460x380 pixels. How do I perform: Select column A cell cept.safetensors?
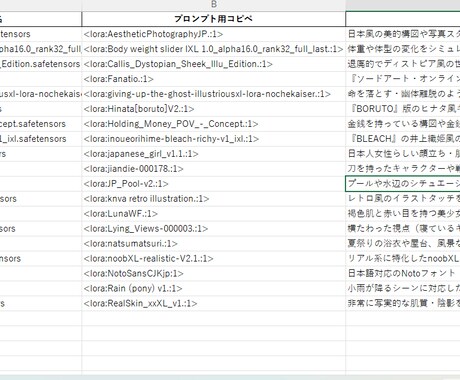click(41, 124)
